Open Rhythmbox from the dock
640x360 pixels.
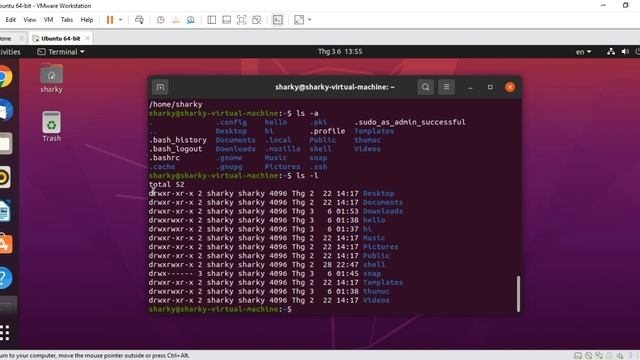coord(5,177)
